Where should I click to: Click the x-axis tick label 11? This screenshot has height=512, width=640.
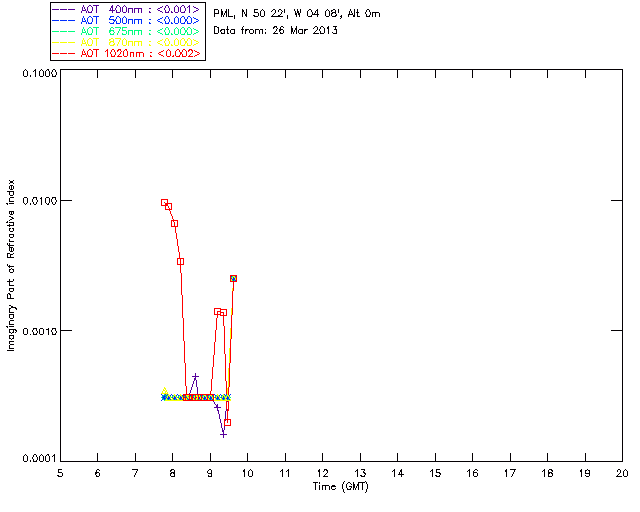pos(285,473)
